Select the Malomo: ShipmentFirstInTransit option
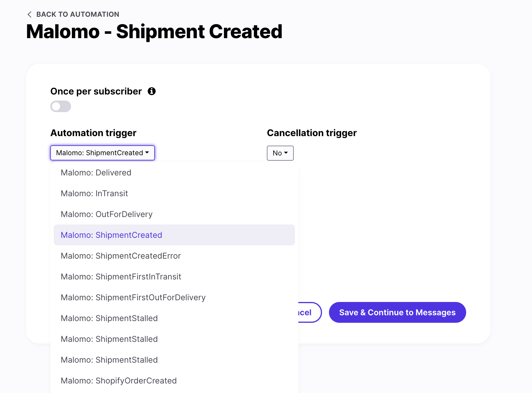The width and height of the screenshot is (532, 393). [x=121, y=277]
